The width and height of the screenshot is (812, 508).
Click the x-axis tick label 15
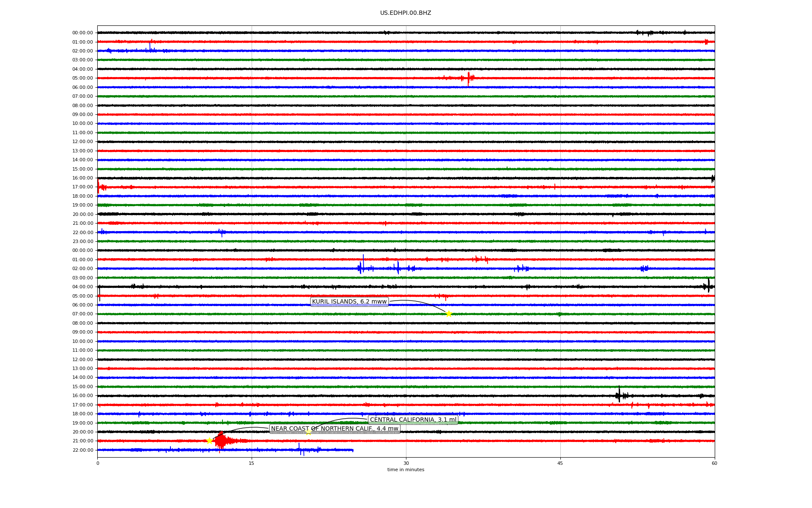(252, 463)
